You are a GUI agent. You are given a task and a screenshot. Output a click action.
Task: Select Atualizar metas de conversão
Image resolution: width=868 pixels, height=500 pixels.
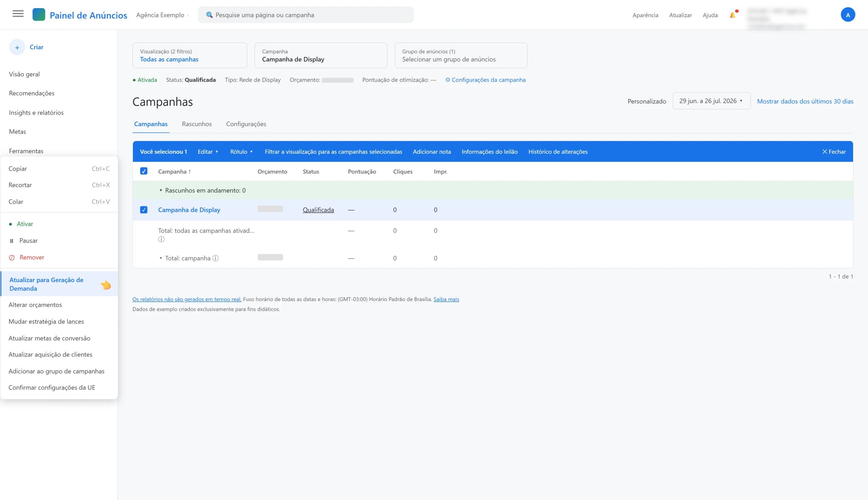pyautogui.click(x=59, y=338)
